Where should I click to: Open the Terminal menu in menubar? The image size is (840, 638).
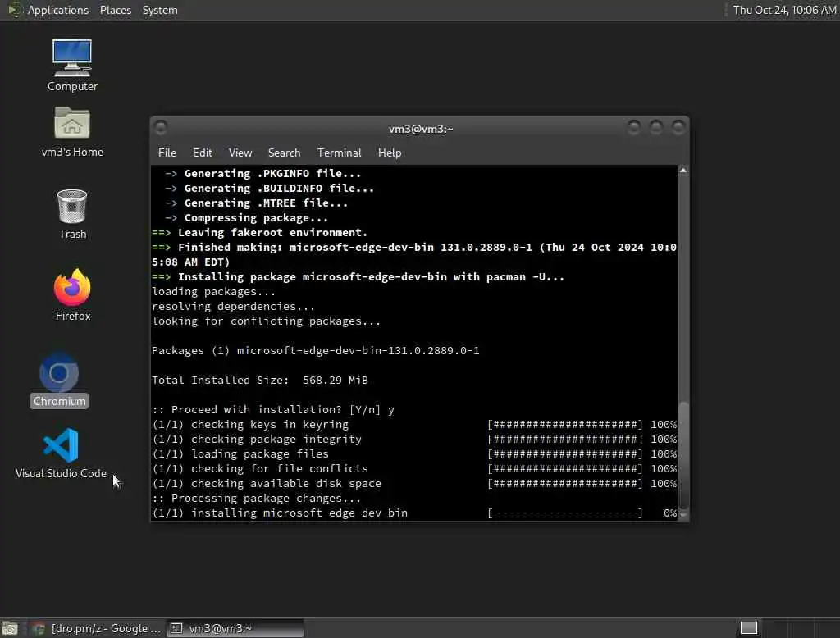point(339,153)
